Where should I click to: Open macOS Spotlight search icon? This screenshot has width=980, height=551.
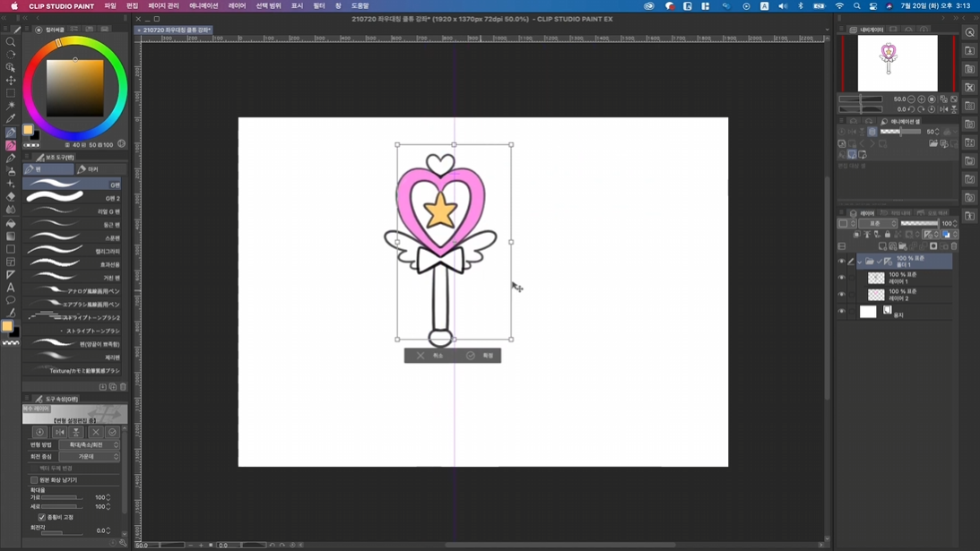click(x=856, y=5)
